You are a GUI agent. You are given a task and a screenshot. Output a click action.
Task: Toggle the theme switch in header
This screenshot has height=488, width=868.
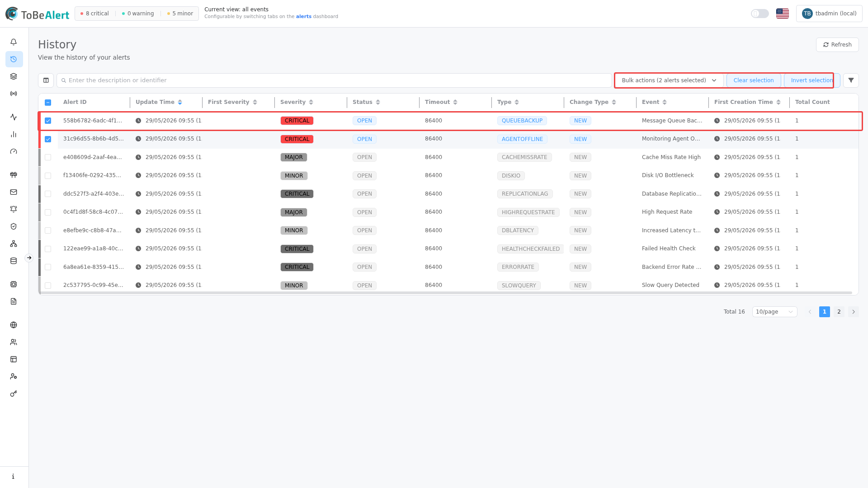pyautogui.click(x=760, y=14)
